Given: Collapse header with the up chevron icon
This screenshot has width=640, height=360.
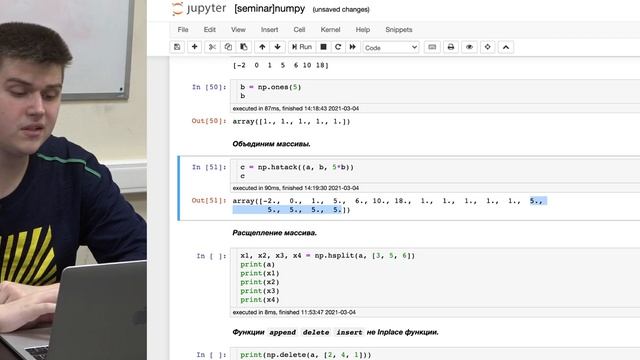Looking at the screenshot, I should coord(506,47).
